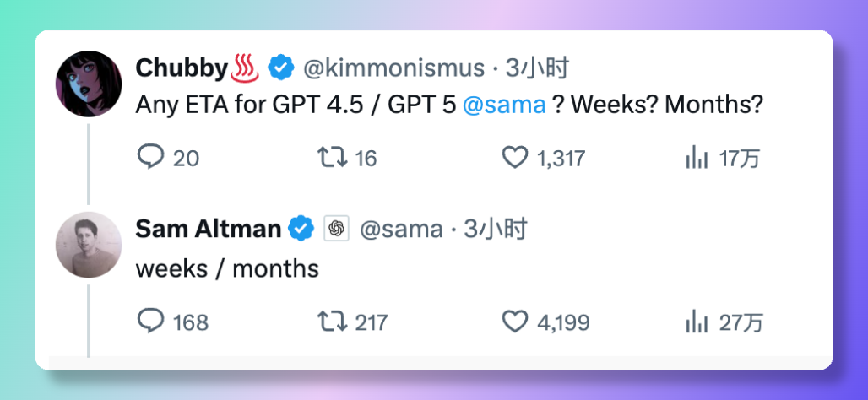Viewport: 868px width, 400px height.
Task: Reply to Chubby's tweet via comment icon
Action: tap(150, 158)
